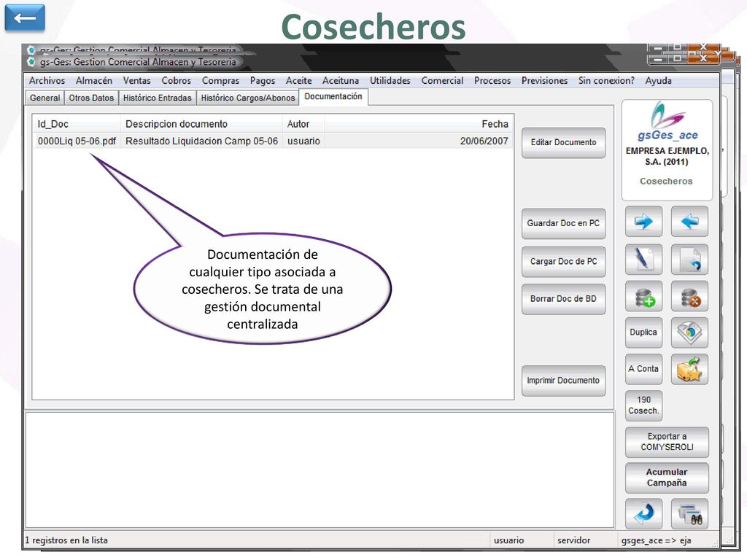Click the Duplica button
The image size is (747, 560).
[x=643, y=332]
